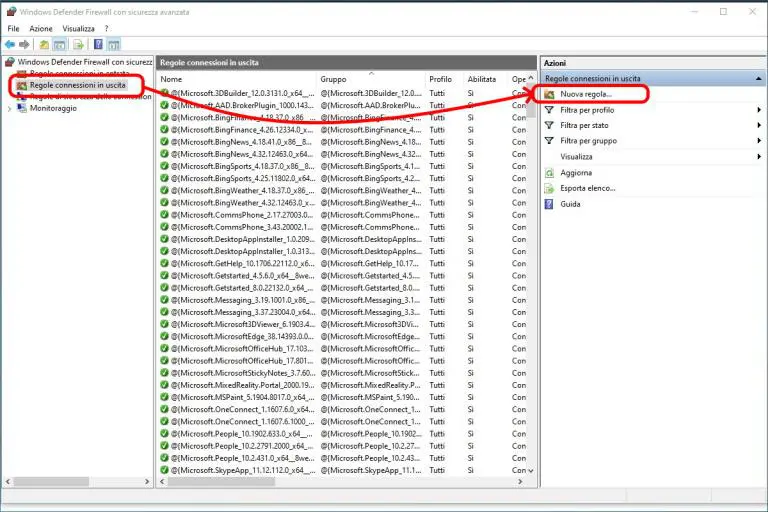
Task: Click the Nuova regola... action link
Action: [586, 94]
